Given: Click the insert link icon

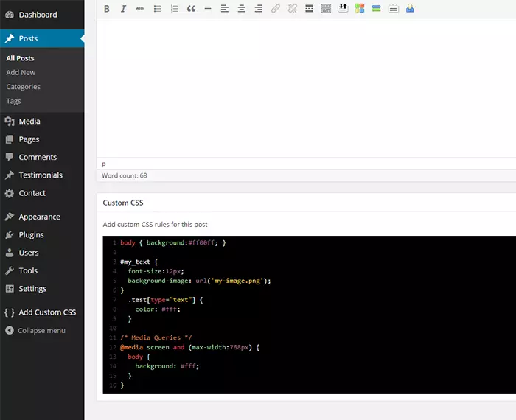Looking at the screenshot, I should pyautogui.click(x=276, y=9).
